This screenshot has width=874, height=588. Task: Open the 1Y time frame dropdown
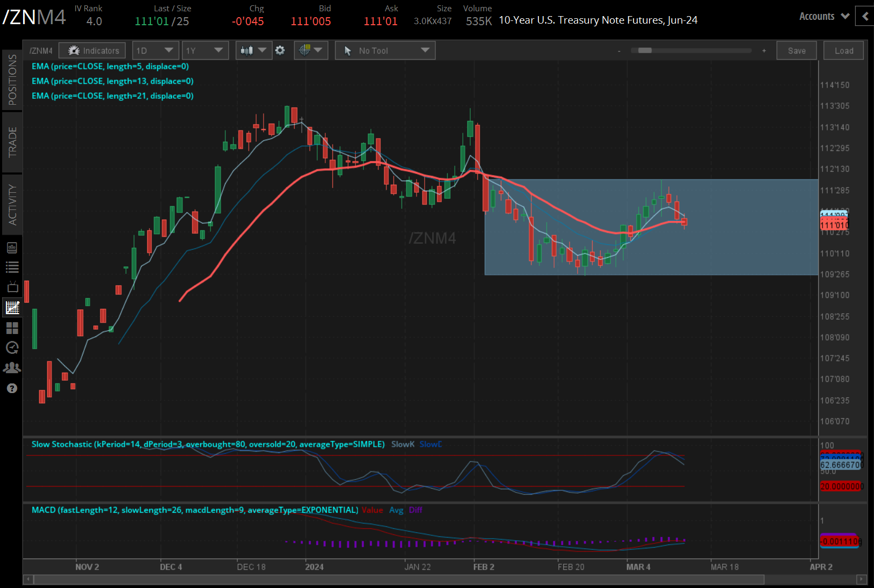coord(205,50)
